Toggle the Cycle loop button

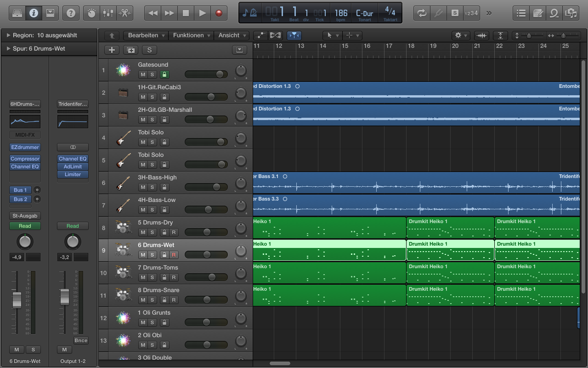tap(422, 13)
